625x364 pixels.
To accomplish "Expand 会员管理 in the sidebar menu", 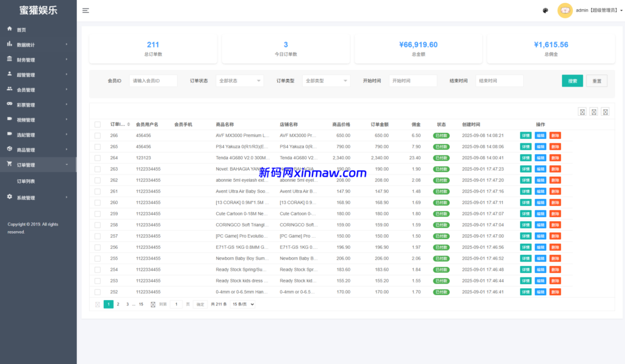I will point(38,90).
